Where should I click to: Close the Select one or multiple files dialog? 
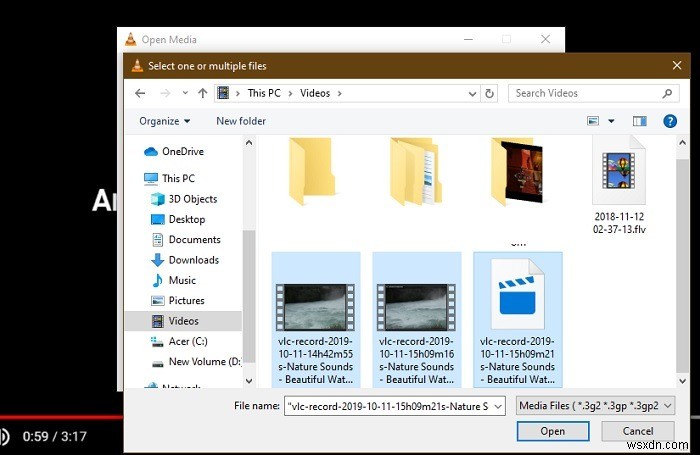[x=677, y=66]
